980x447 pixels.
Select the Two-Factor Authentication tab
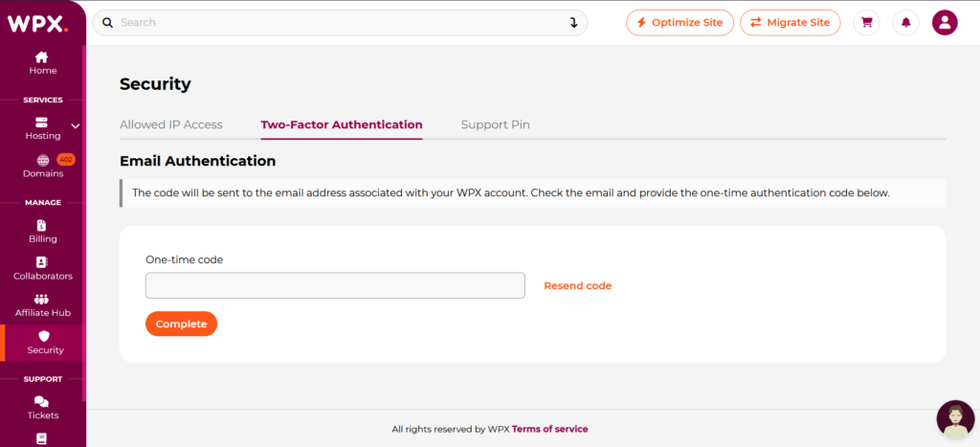[x=342, y=124]
